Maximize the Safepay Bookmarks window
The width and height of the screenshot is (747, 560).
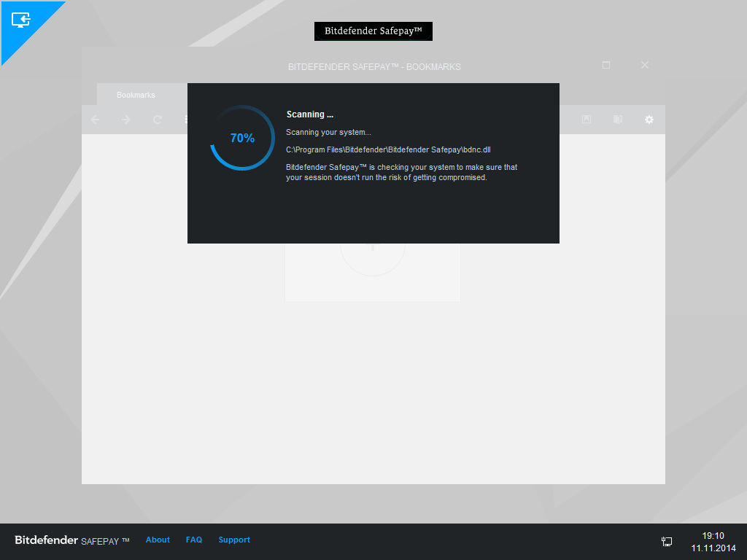[606, 65]
